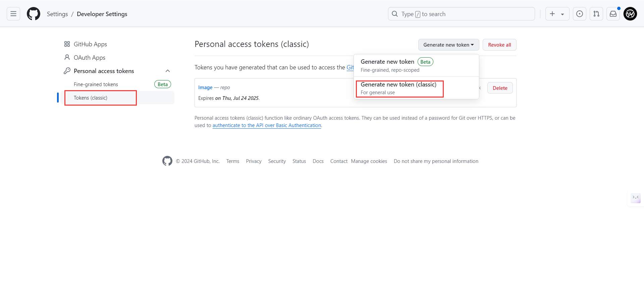This screenshot has width=644, height=295.
Task: Click the key icon for tokens
Action: coord(67,71)
